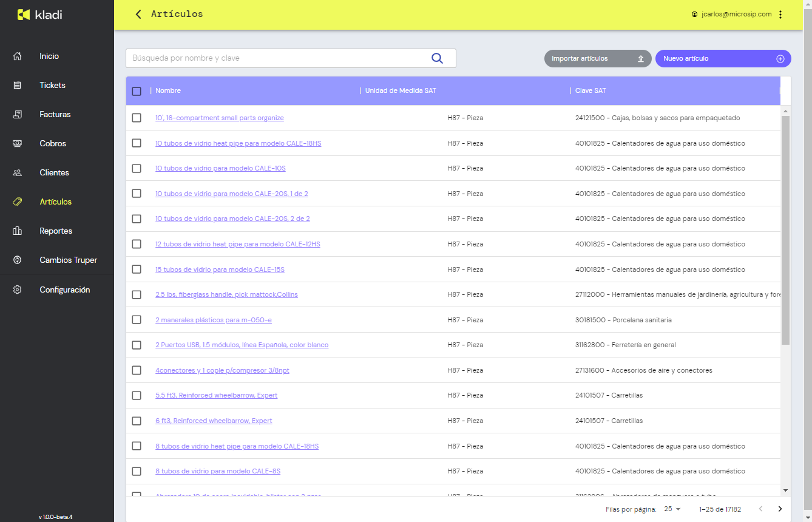Screen dimensions: 812x522
Task: Select checkbox for 6 ft3 Reinforced wheelbarrow
Action: click(137, 421)
